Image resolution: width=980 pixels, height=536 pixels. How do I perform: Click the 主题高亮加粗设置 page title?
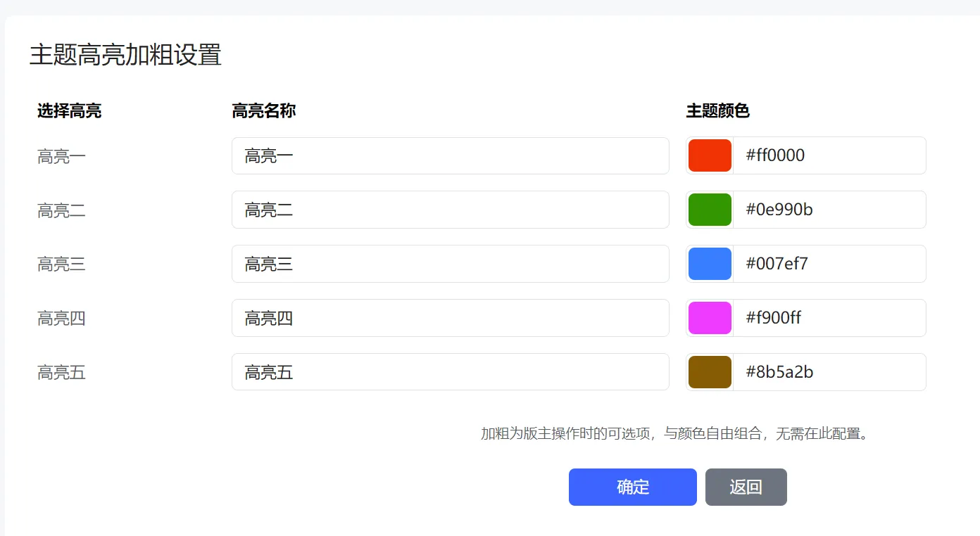tap(125, 55)
